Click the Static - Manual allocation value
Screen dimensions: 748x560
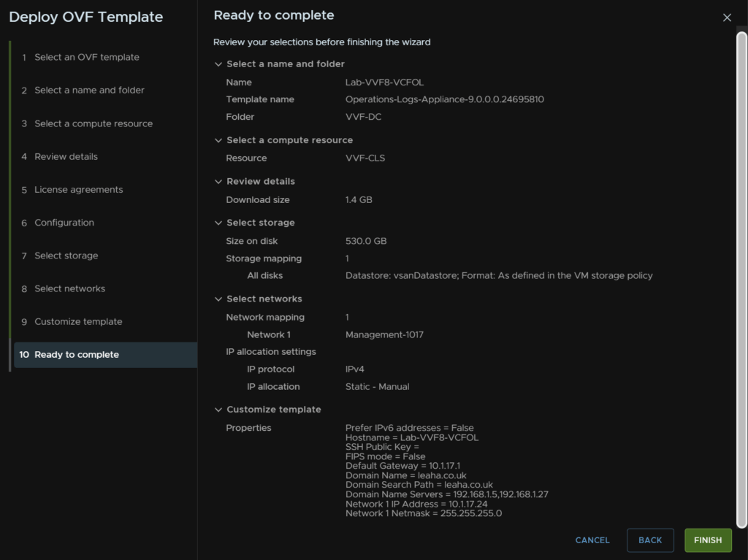point(378,387)
